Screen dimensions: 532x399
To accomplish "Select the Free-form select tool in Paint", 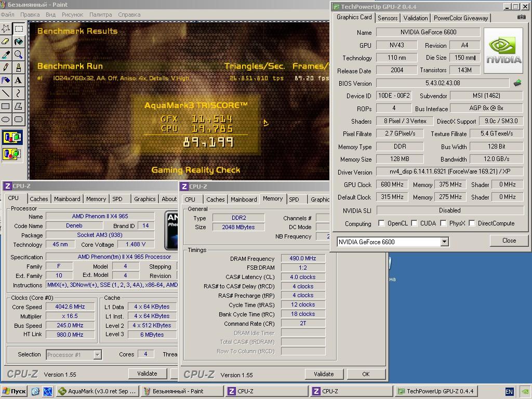I will pos(6,29).
